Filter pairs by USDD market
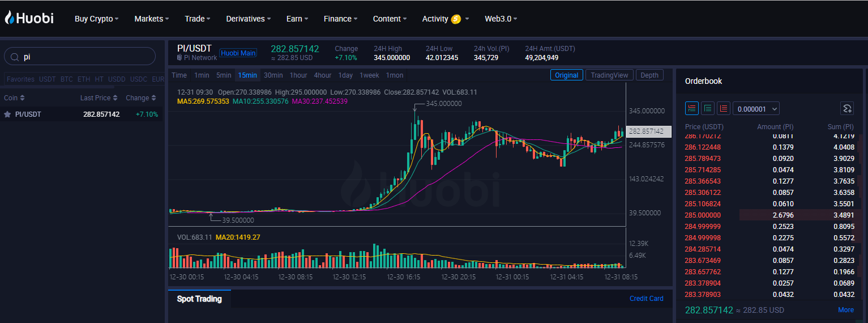 [x=117, y=79]
